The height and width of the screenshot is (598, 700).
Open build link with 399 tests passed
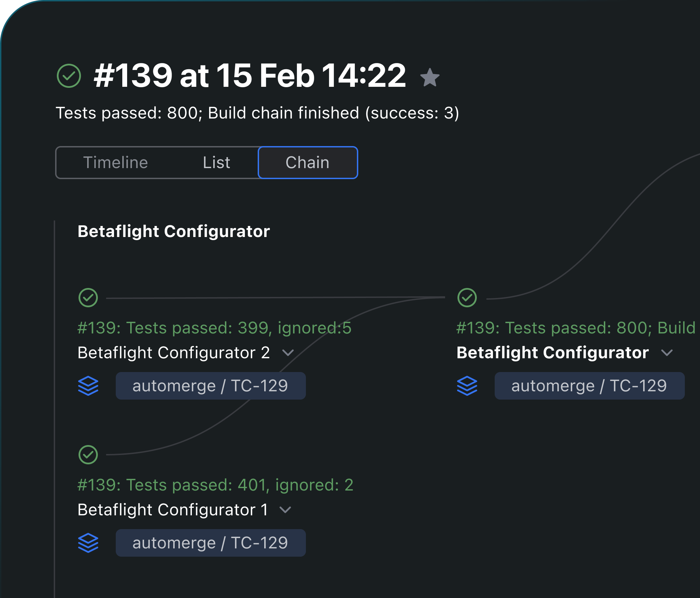(x=214, y=328)
